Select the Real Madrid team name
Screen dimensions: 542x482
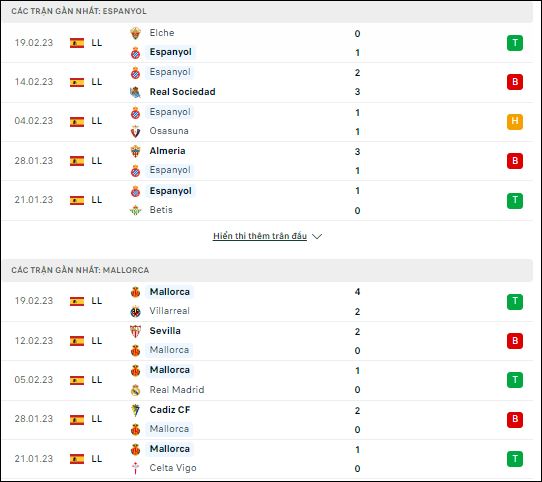(x=177, y=390)
